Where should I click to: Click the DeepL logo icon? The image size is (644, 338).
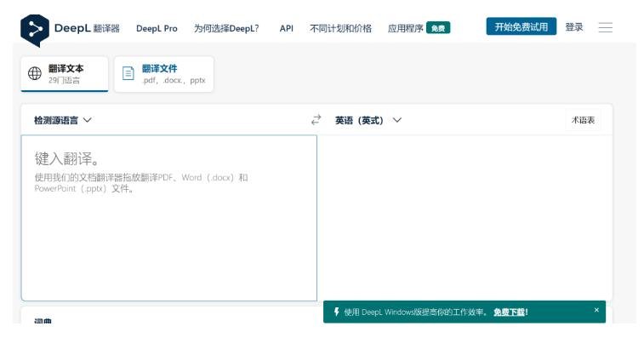(x=35, y=31)
